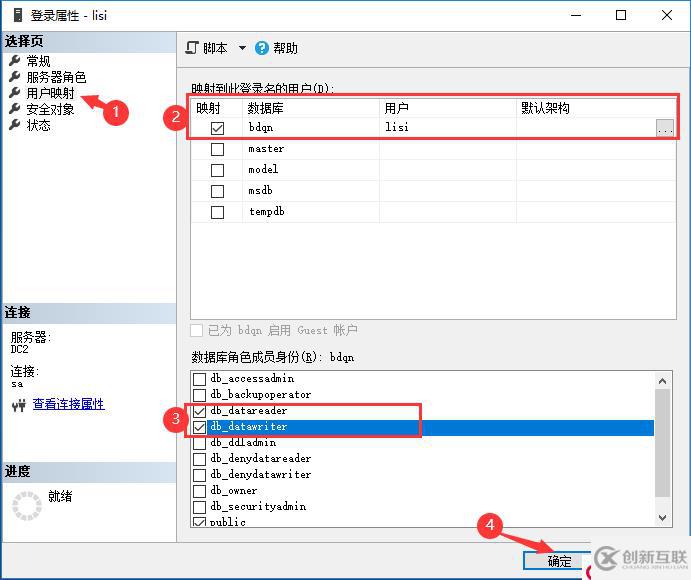The image size is (691, 580).
Task: Enable the db_securityadmin role
Action: [200, 507]
